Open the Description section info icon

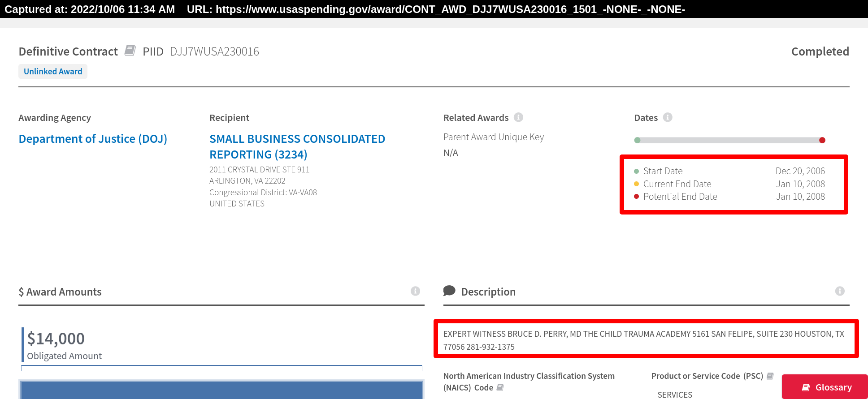click(840, 291)
